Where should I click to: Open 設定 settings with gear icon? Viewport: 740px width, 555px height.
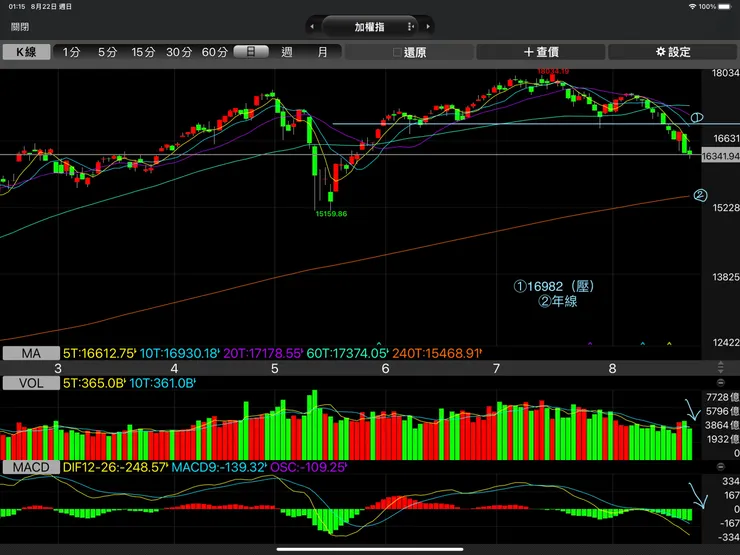pos(673,52)
